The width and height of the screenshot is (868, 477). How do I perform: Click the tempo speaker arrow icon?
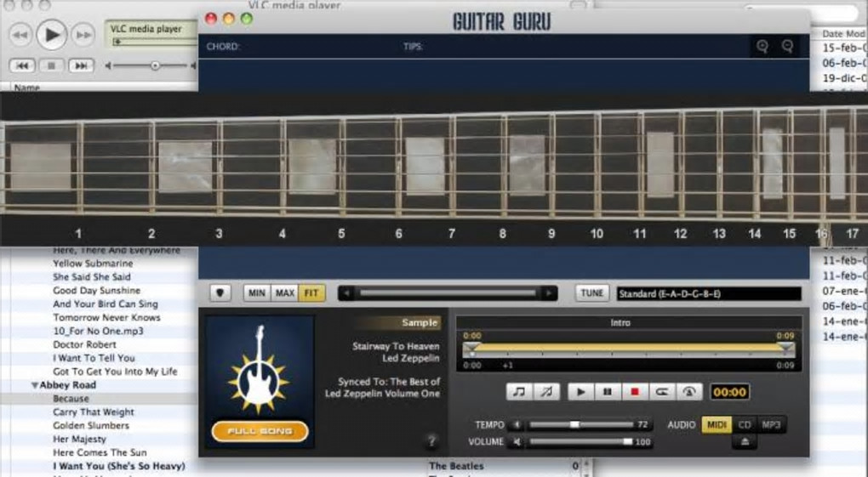click(x=517, y=424)
